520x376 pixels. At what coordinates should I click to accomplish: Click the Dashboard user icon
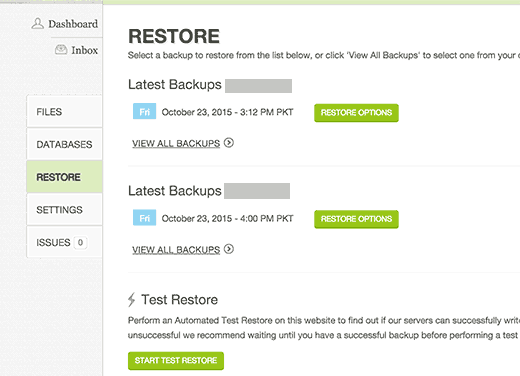pos(37,24)
